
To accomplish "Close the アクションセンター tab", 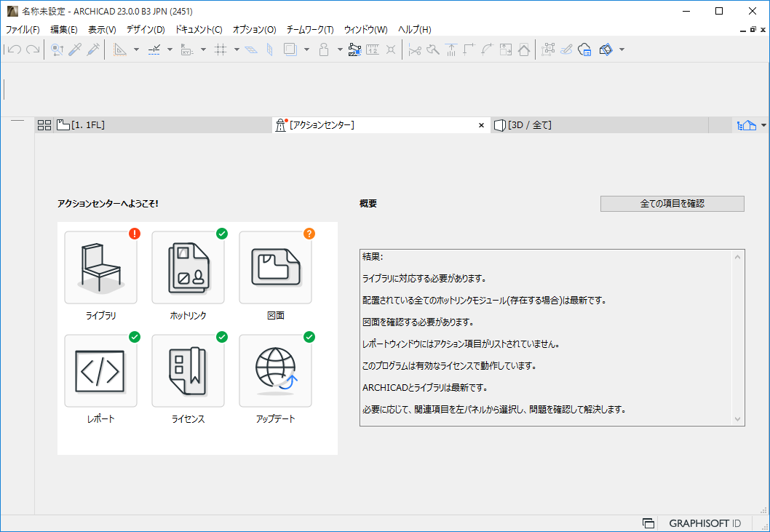I will (x=481, y=125).
